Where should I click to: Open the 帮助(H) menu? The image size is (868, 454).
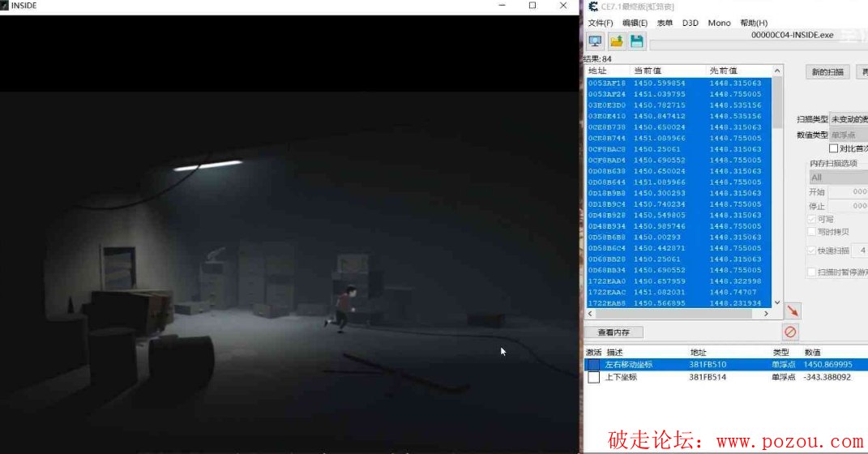click(x=754, y=23)
